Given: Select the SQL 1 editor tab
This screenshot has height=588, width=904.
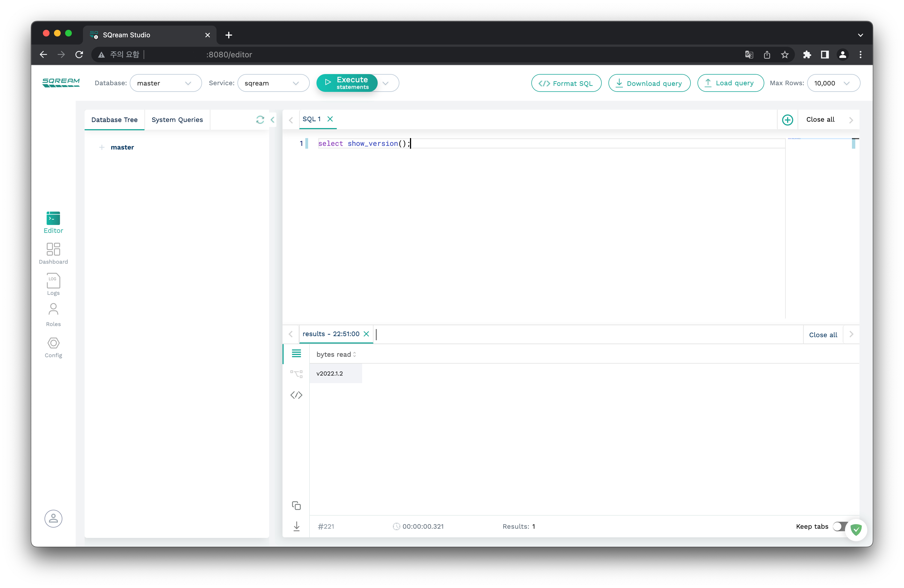Looking at the screenshot, I should pyautogui.click(x=311, y=119).
